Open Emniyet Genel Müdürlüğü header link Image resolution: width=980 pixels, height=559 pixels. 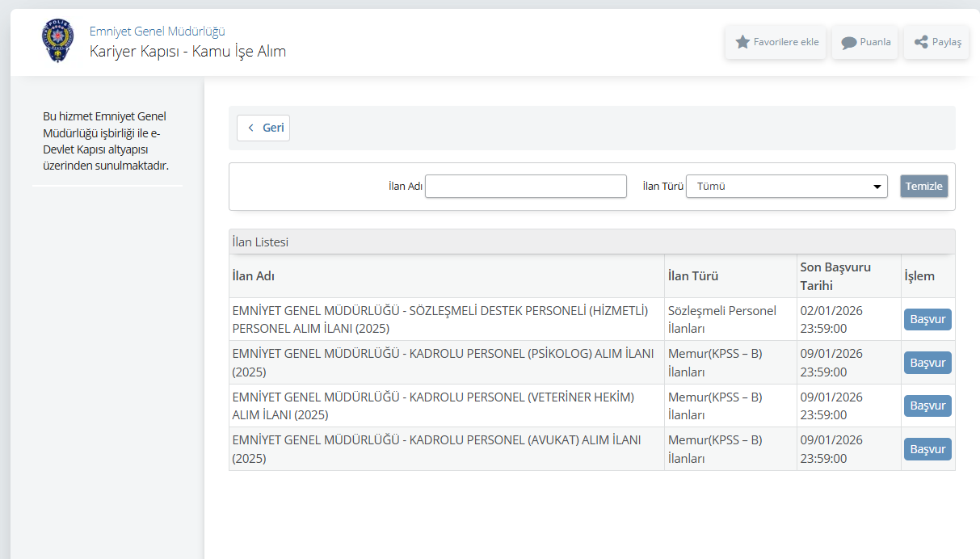(157, 32)
